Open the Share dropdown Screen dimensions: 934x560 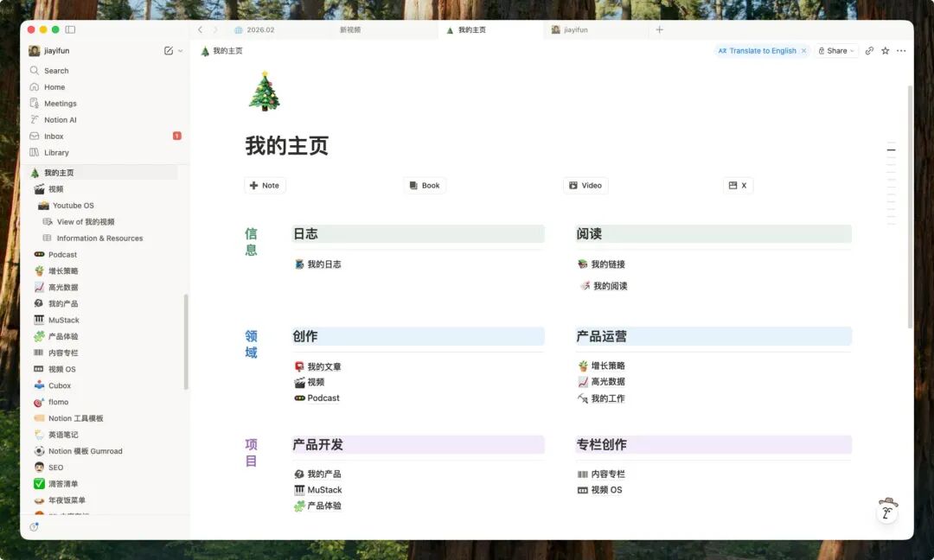[836, 51]
